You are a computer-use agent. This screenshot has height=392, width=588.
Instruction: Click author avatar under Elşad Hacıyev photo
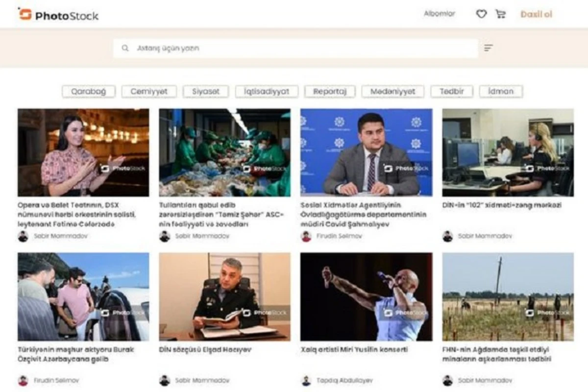coord(165,381)
